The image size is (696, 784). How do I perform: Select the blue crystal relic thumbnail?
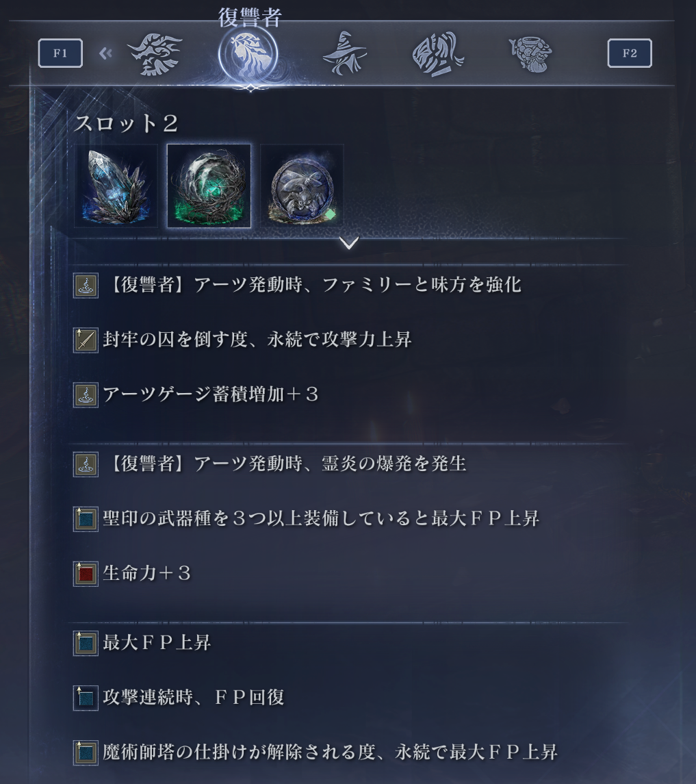[x=116, y=186]
